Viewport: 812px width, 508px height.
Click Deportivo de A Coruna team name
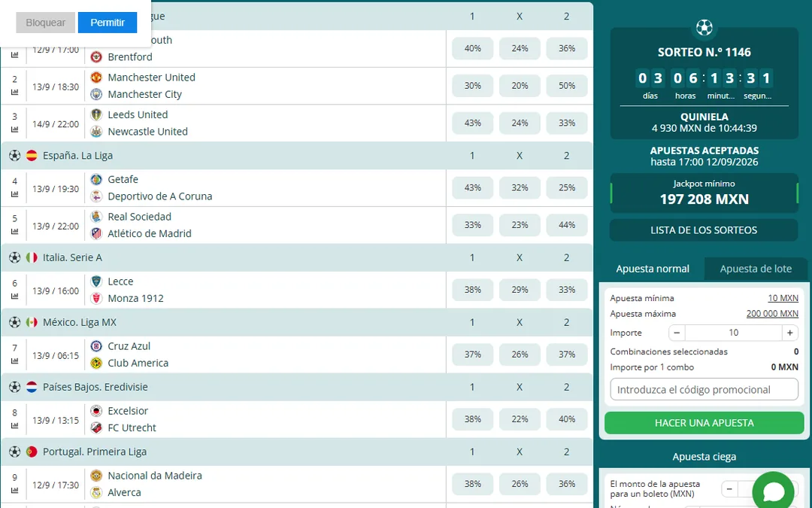(160, 196)
